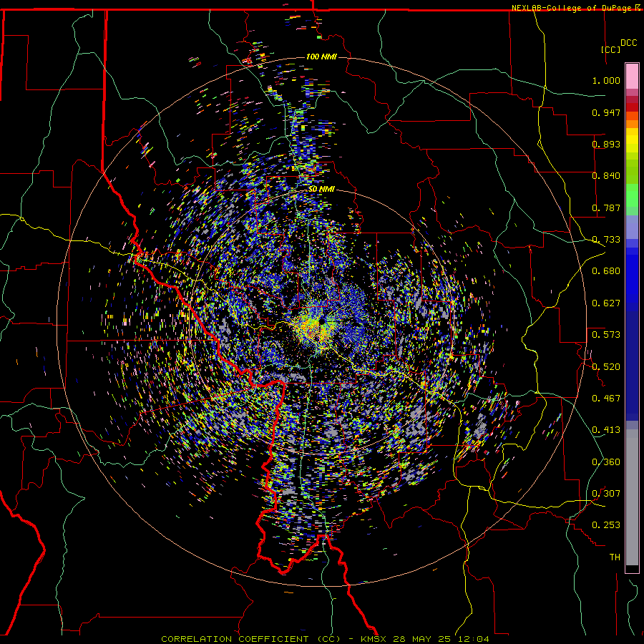Click the 0.520 legend value
The height and width of the screenshot is (644, 644).
(x=606, y=367)
